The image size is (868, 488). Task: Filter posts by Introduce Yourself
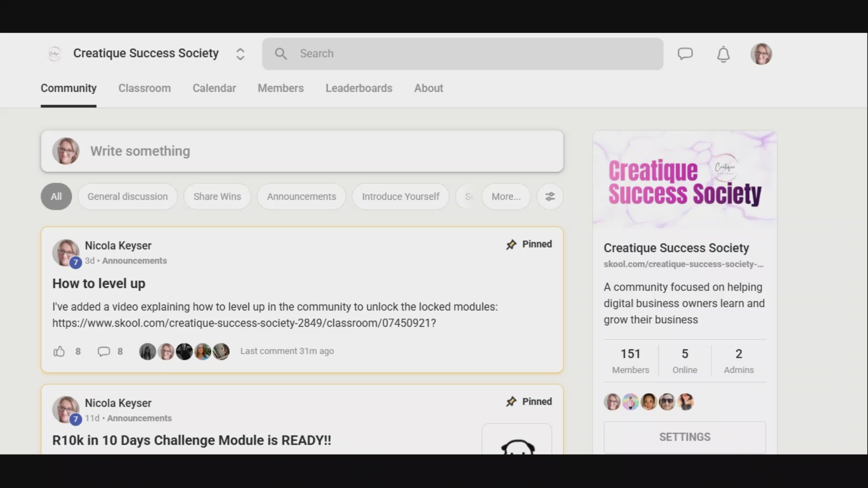[x=401, y=197]
